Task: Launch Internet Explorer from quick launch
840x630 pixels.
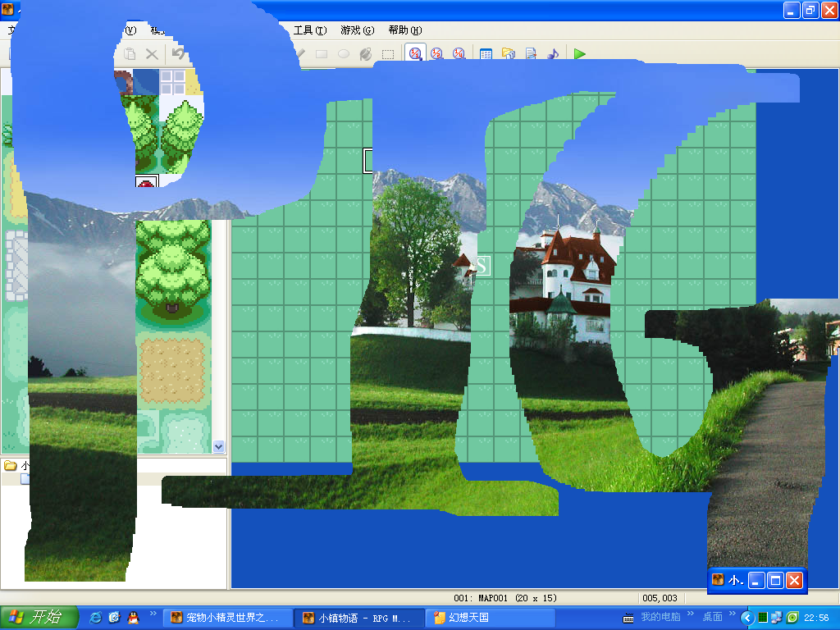Action: pyautogui.click(x=95, y=617)
